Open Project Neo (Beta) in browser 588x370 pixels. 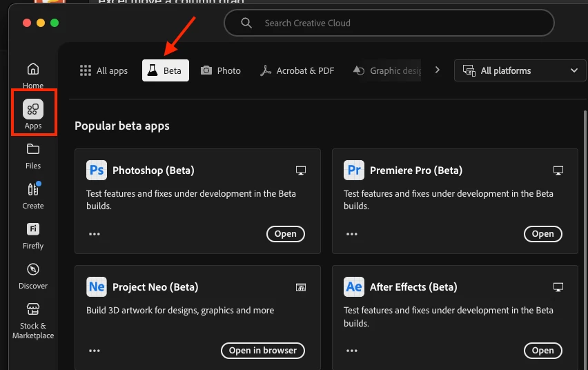[263, 351]
